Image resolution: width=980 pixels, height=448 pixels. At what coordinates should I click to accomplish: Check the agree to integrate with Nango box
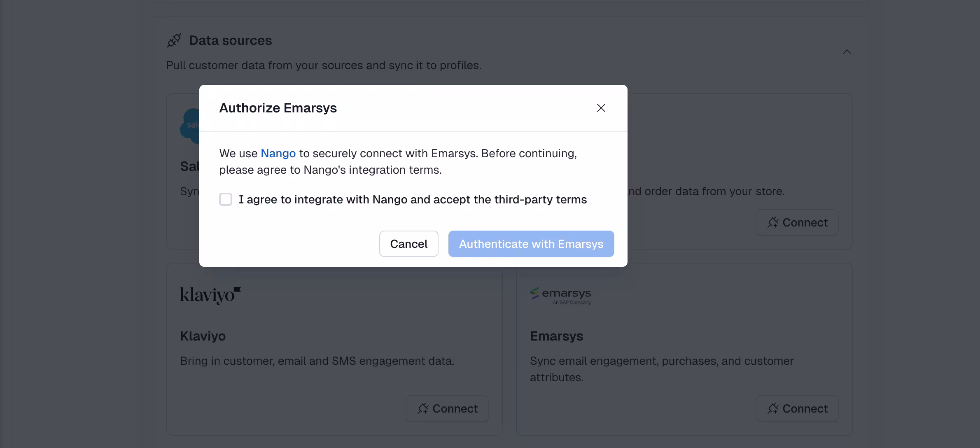(226, 199)
